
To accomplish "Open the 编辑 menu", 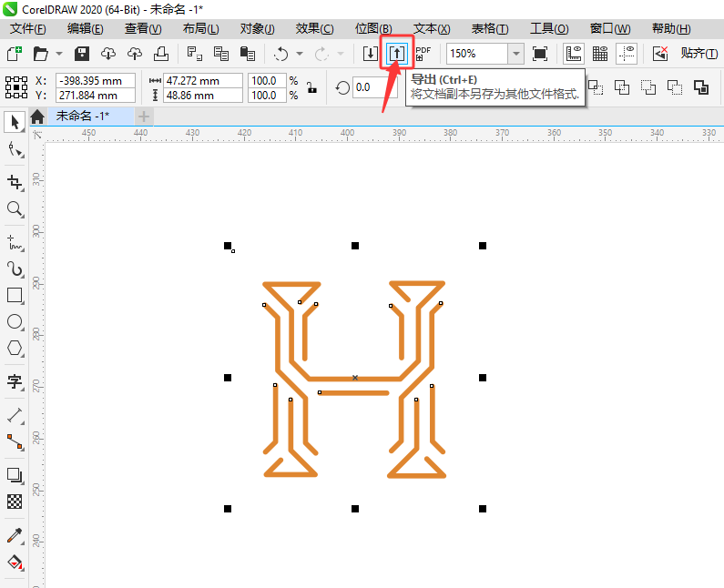I will (x=85, y=28).
